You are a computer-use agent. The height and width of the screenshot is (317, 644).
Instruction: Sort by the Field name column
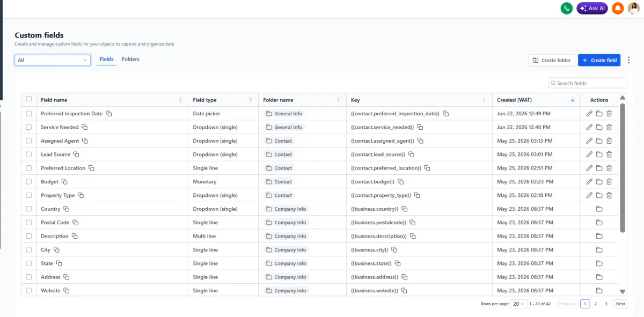click(180, 100)
